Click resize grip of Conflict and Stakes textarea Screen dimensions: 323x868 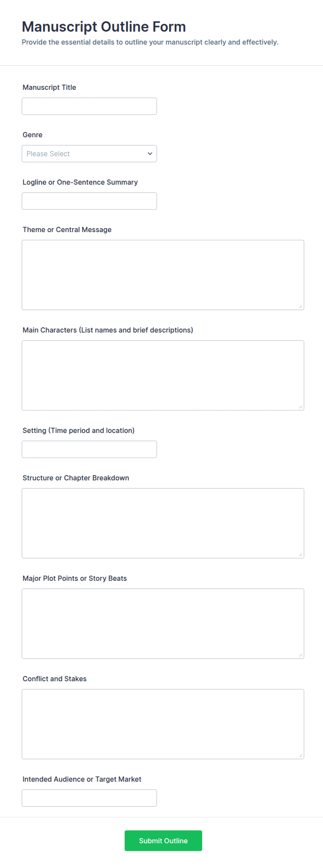[x=300, y=755]
